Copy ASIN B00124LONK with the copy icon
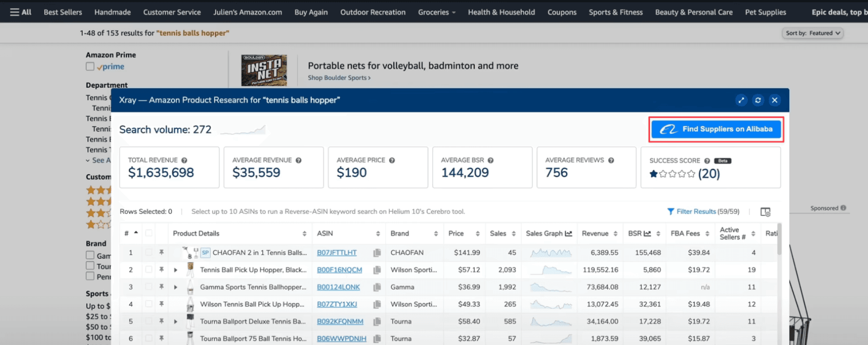The height and width of the screenshot is (345, 868). pyautogui.click(x=377, y=287)
